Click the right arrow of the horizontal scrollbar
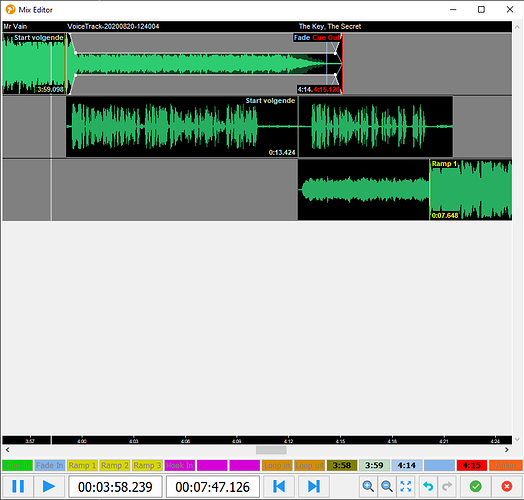Screen dimensions: 524x500 tap(507, 450)
